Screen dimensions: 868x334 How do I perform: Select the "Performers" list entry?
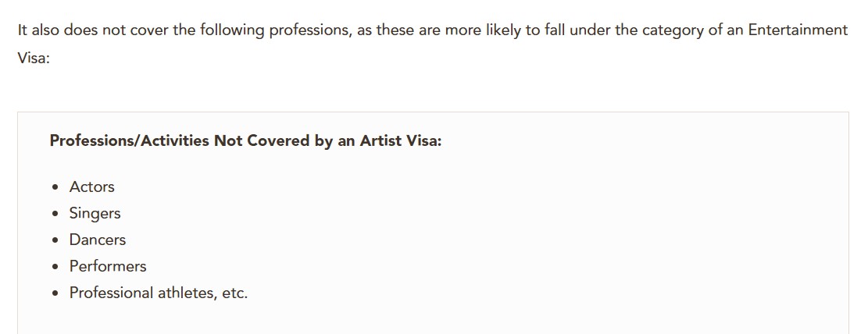(108, 267)
